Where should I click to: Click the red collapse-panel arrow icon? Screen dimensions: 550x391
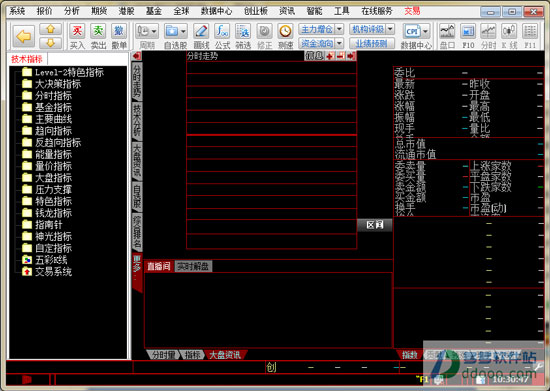click(136, 56)
